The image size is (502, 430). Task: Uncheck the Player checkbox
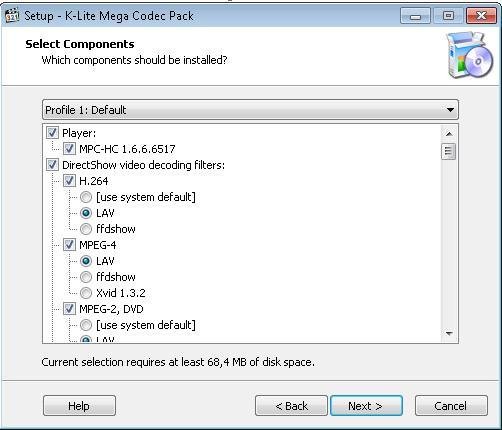tap(52, 133)
